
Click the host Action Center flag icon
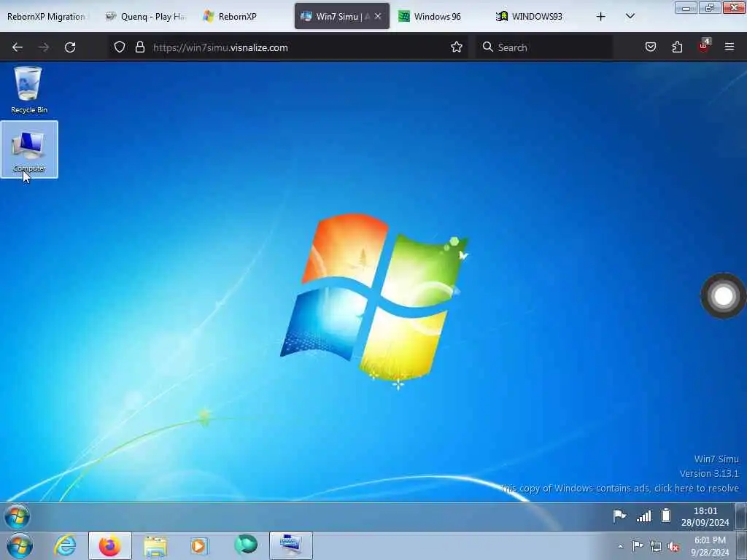pos(637,546)
